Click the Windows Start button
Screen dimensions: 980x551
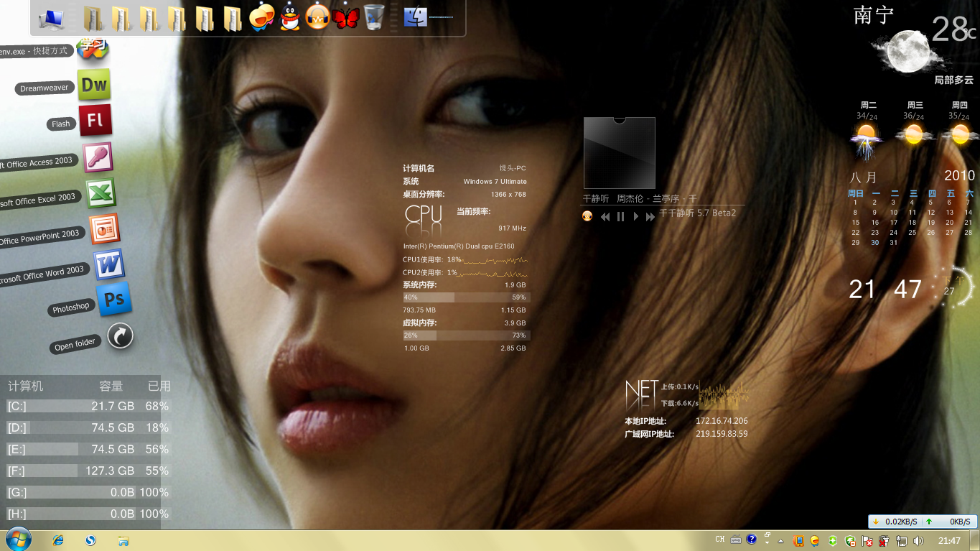18,540
